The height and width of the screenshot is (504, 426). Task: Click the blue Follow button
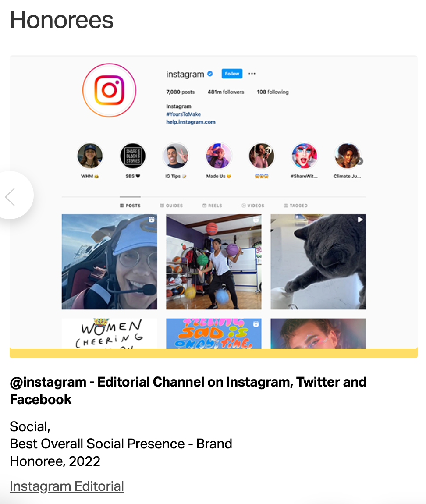pos(232,74)
